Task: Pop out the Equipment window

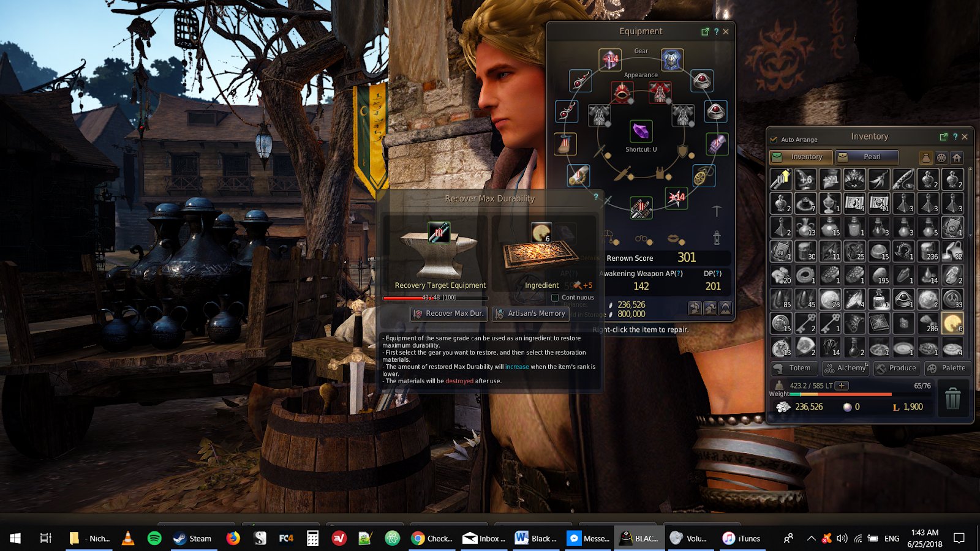Action: (705, 31)
